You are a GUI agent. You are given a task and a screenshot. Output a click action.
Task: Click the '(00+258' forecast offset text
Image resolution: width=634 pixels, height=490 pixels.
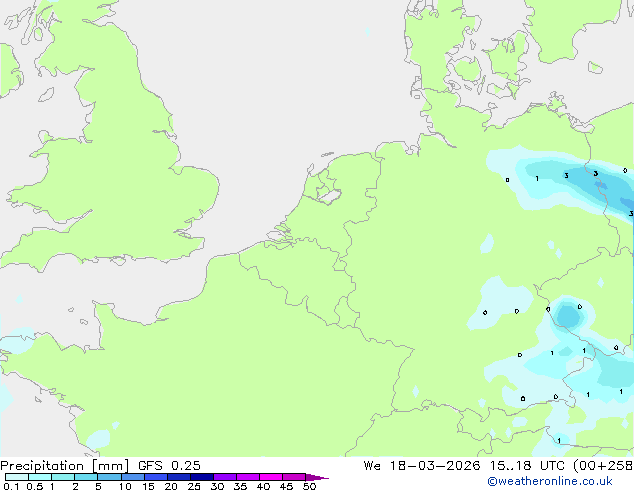point(603,466)
